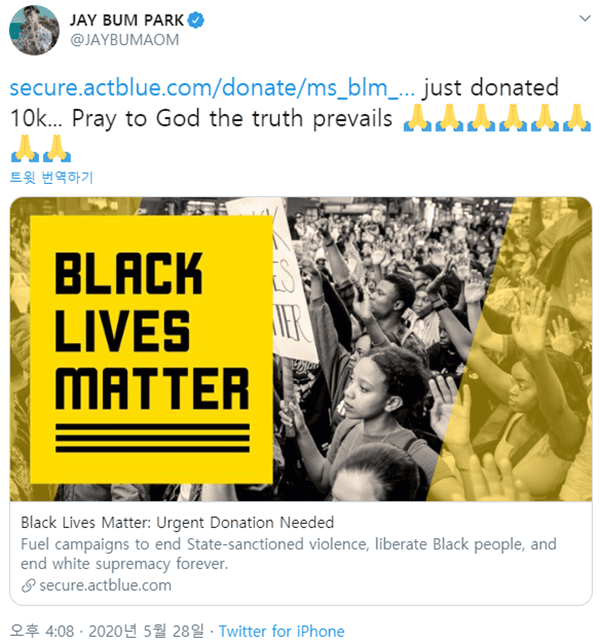The height and width of the screenshot is (644, 600).
Task: Click the 2020년 5월 28일 date
Action: pyautogui.click(x=146, y=630)
